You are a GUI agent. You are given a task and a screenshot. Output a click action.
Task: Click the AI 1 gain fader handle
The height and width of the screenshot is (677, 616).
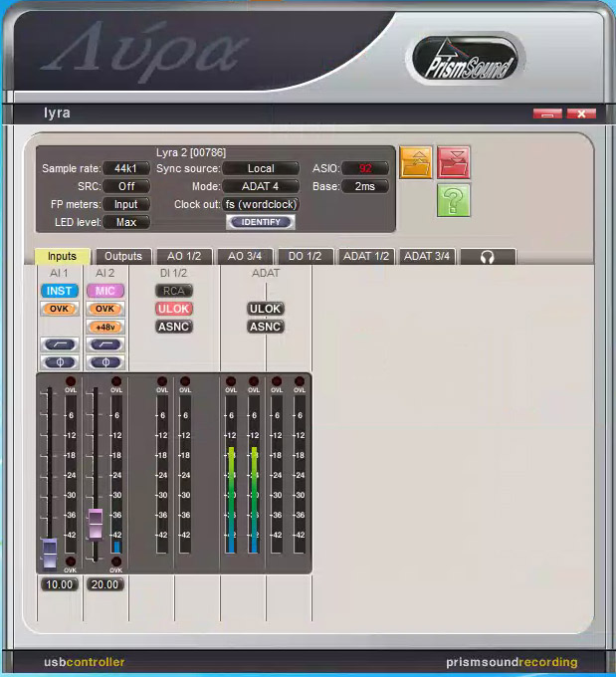pyautogui.click(x=49, y=554)
